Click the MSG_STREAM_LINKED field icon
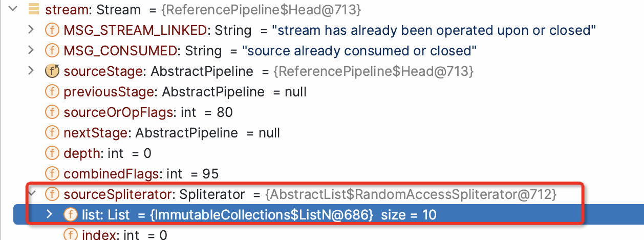The width and height of the screenshot is (644, 240). coord(52,30)
